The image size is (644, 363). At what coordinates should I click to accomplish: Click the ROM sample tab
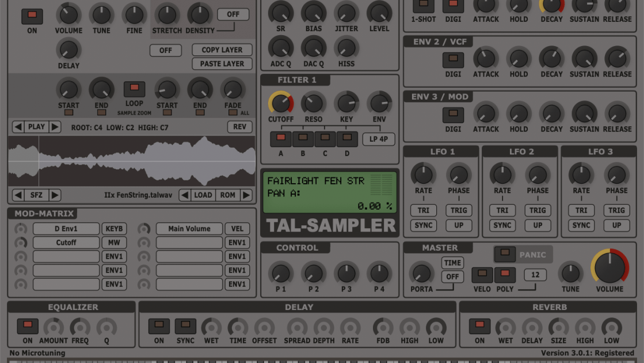[x=228, y=195]
